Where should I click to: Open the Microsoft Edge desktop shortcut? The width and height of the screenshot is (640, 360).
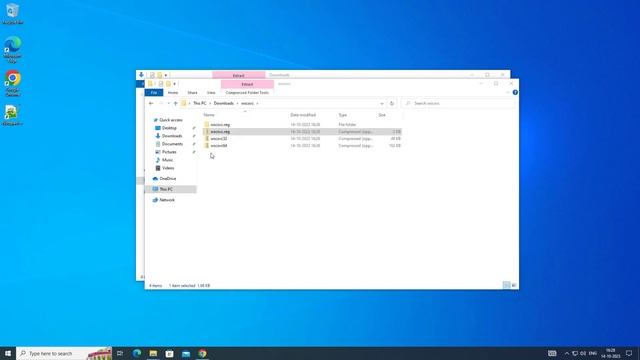click(x=12, y=49)
